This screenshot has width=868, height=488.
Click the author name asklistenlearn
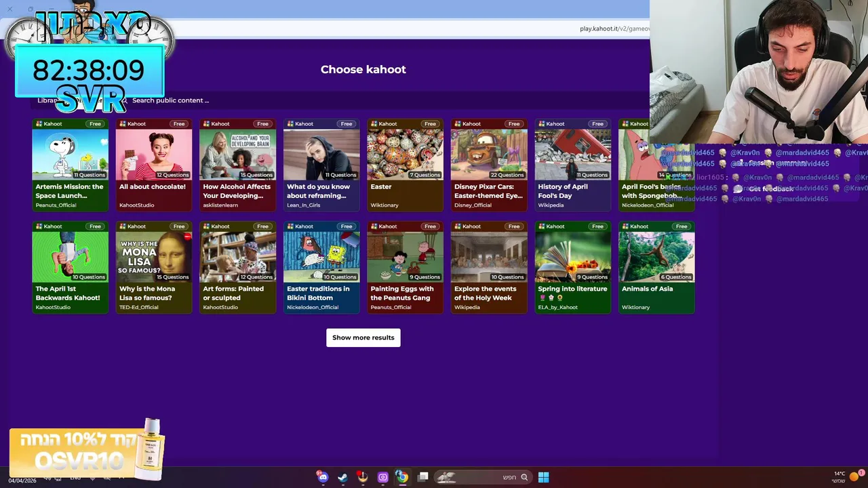pyautogui.click(x=220, y=205)
